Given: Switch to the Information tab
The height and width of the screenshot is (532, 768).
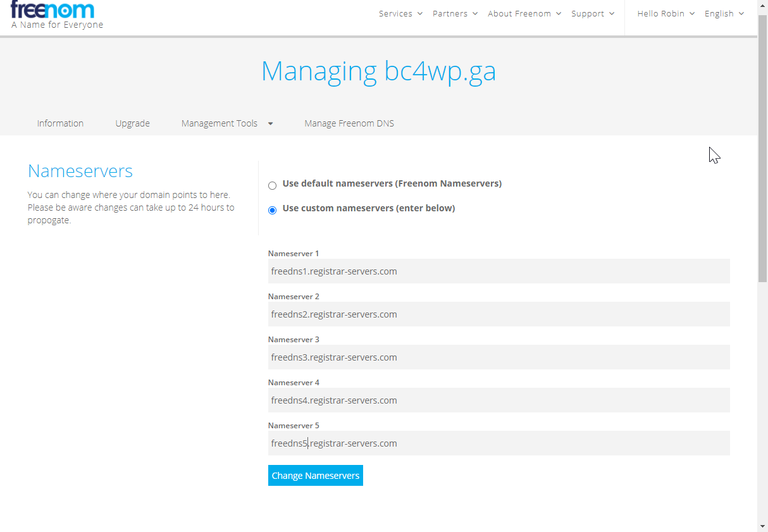Looking at the screenshot, I should tap(60, 123).
